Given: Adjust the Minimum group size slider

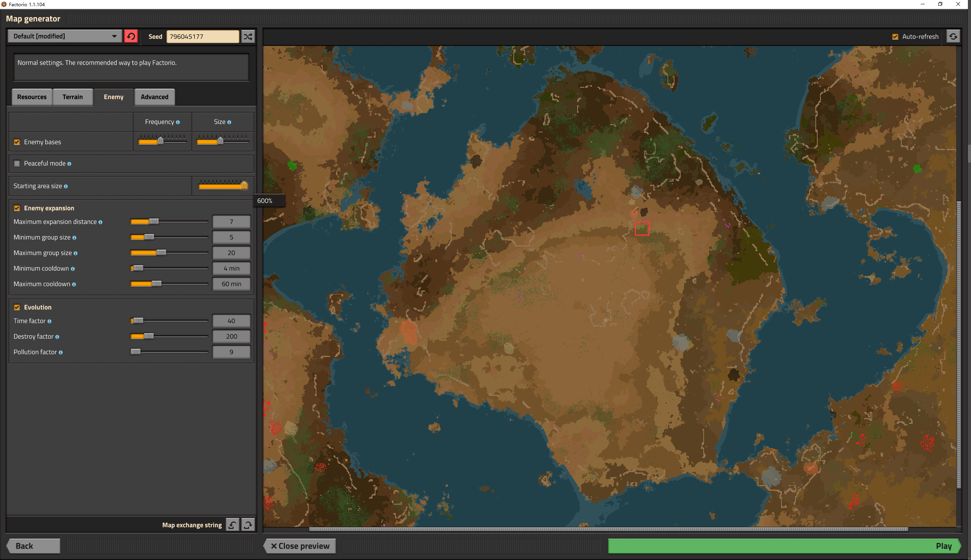Looking at the screenshot, I should click(x=169, y=237).
